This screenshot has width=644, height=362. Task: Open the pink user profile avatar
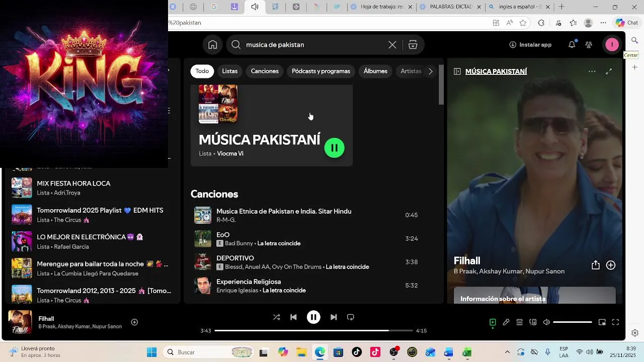[x=612, y=45]
